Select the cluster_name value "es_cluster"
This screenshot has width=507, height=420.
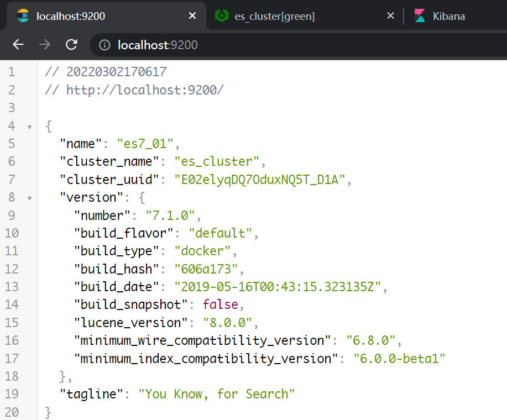217,161
